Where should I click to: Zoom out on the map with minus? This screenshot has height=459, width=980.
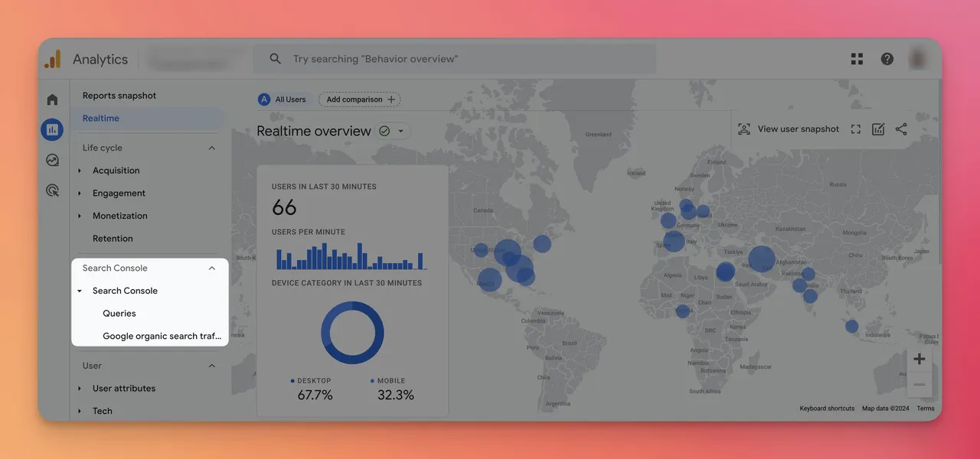(x=920, y=385)
